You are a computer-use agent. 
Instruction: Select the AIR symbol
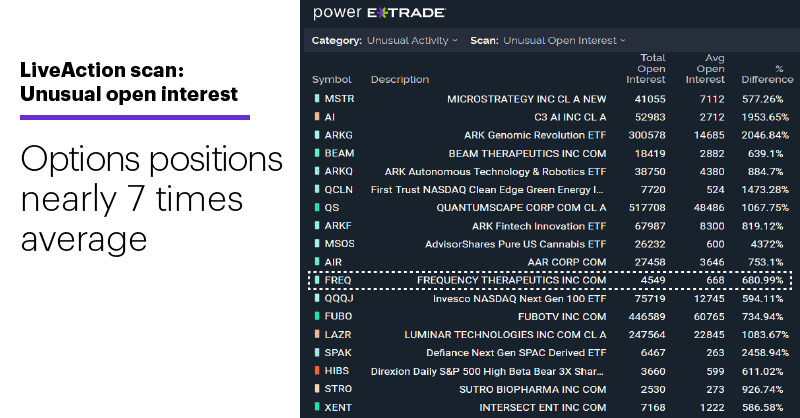[333, 262]
